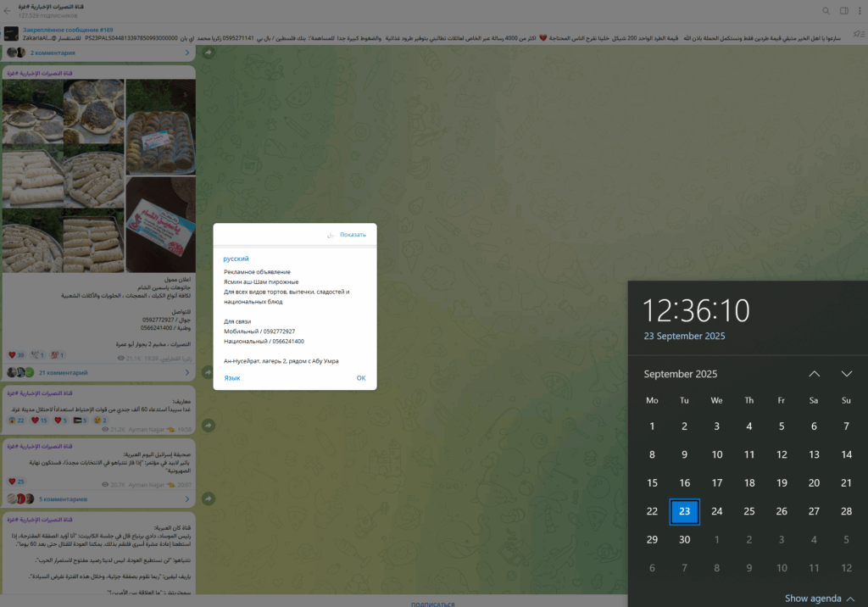Toggle the heart reaction showing 25
Image resolution: width=868 pixels, height=607 pixels.
[16, 481]
